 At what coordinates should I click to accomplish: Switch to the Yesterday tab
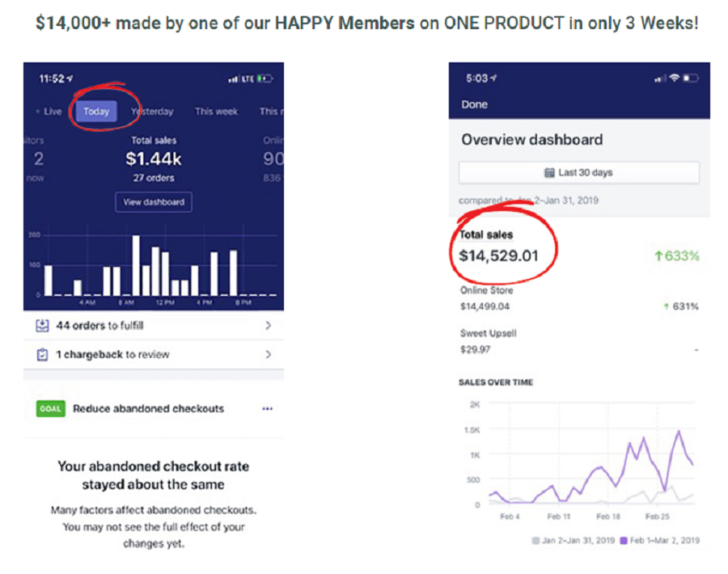pyautogui.click(x=152, y=111)
